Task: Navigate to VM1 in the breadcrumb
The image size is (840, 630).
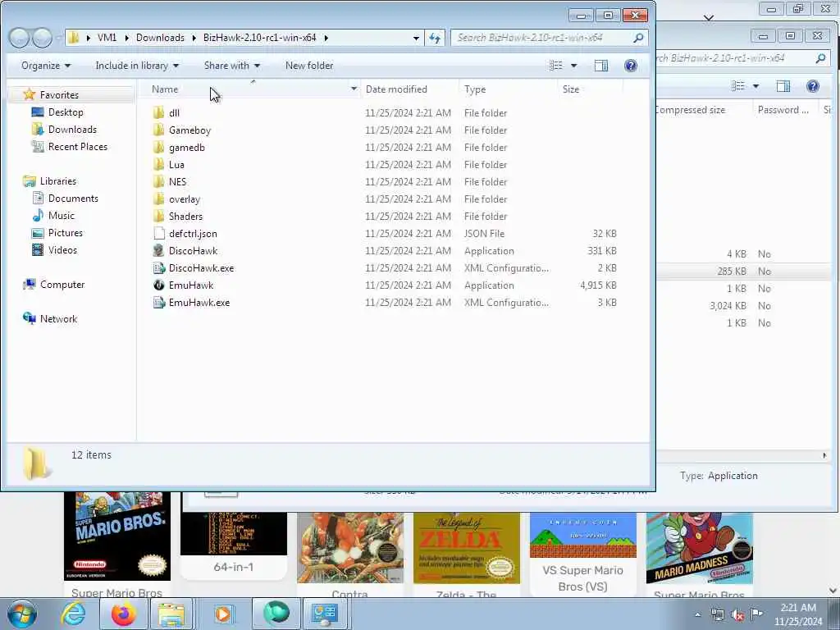Action: tap(107, 38)
